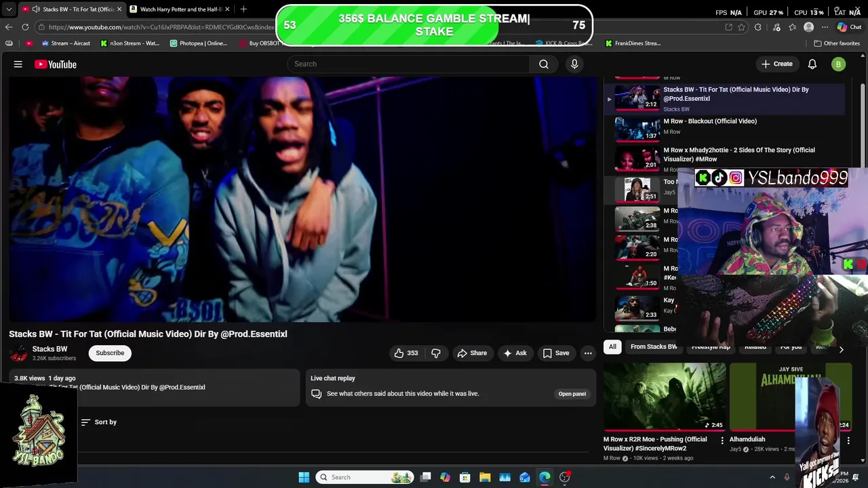The width and height of the screenshot is (868, 488).
Task: Save the video to a playlist
Action: click(556, 353)
